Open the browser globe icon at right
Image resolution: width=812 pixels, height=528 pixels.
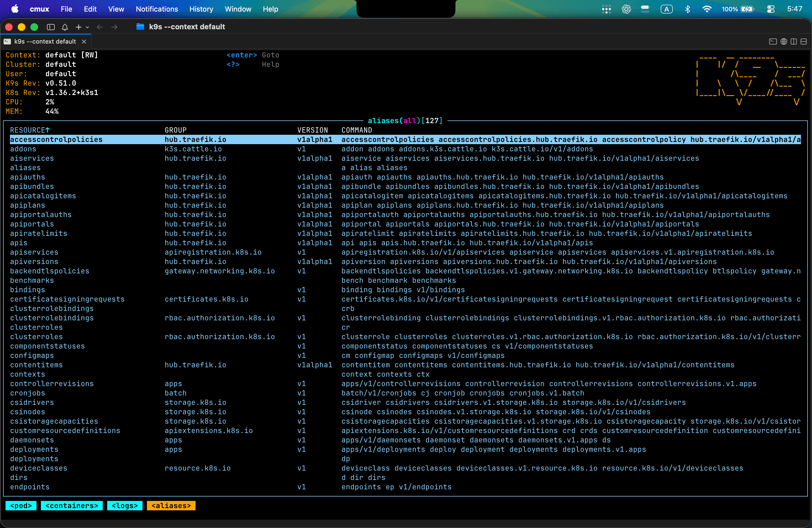coord(784,42)
